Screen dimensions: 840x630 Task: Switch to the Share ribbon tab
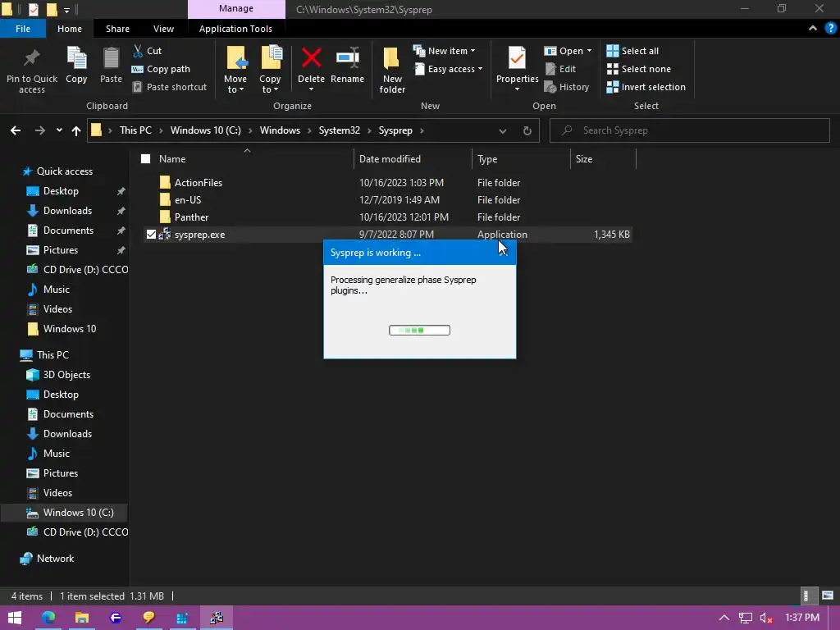[117, 29]
